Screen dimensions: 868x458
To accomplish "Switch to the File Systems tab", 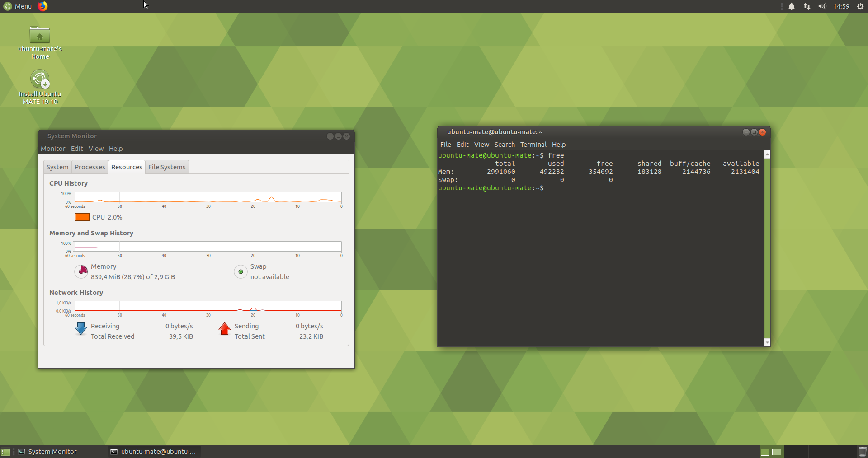I will pos(167,167).
